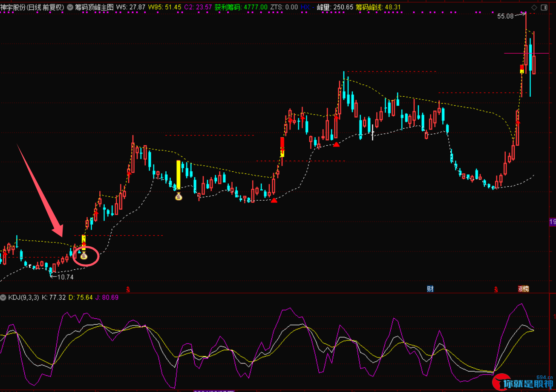Click the D: 75.64 value
Viewport: 556px width, 392px height.
tap(81, 297)
